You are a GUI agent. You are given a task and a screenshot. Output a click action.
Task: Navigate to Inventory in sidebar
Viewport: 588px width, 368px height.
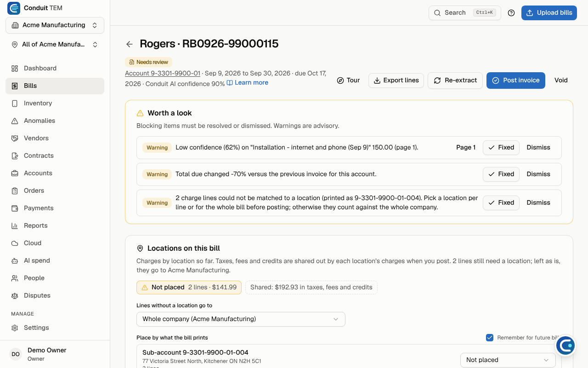click(x=55, y=103)
